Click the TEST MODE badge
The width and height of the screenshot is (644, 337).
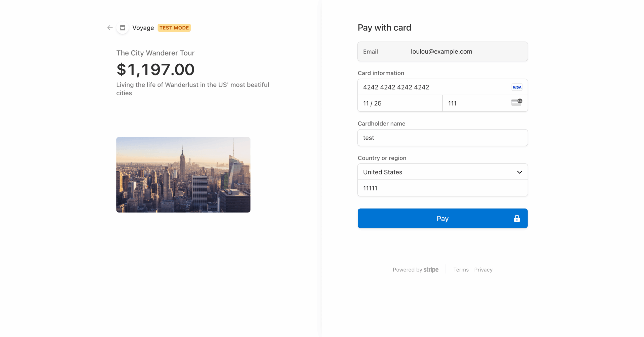[x=174, y=28]
